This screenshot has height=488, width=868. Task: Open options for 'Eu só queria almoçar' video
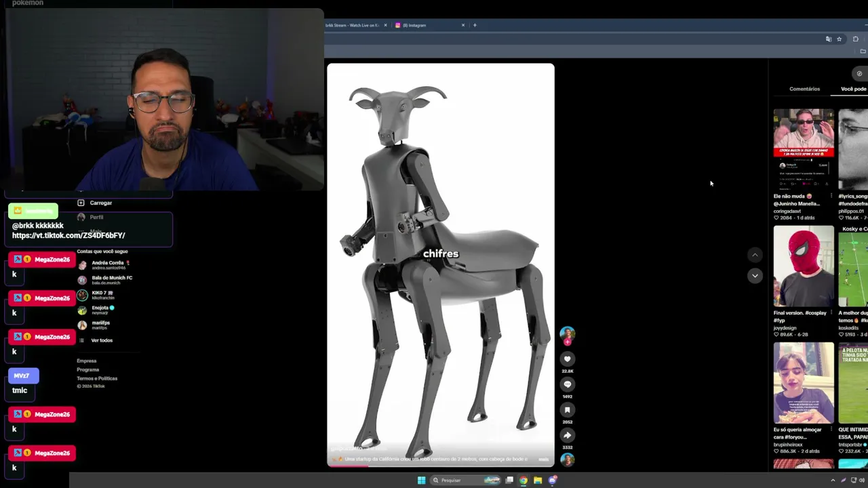(831, 430)
